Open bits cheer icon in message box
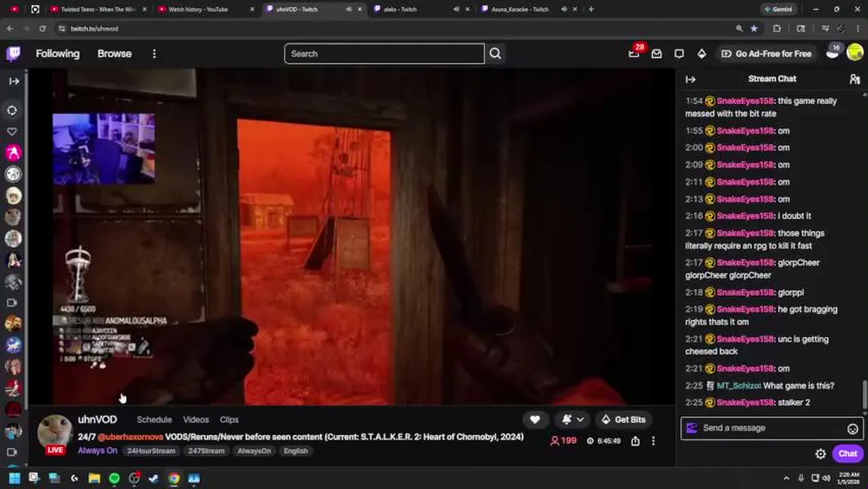Screen dimensions: 868x489 click(691, 428)
